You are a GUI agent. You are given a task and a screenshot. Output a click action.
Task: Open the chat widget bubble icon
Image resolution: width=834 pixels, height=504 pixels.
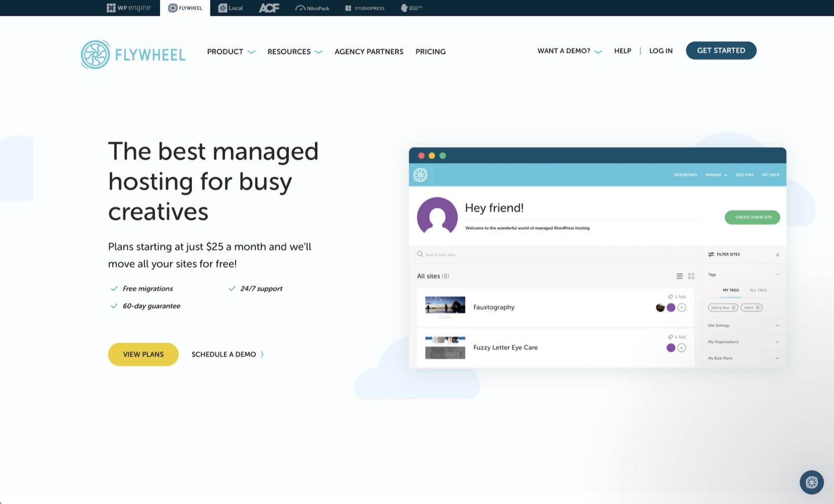click(812, 482)
